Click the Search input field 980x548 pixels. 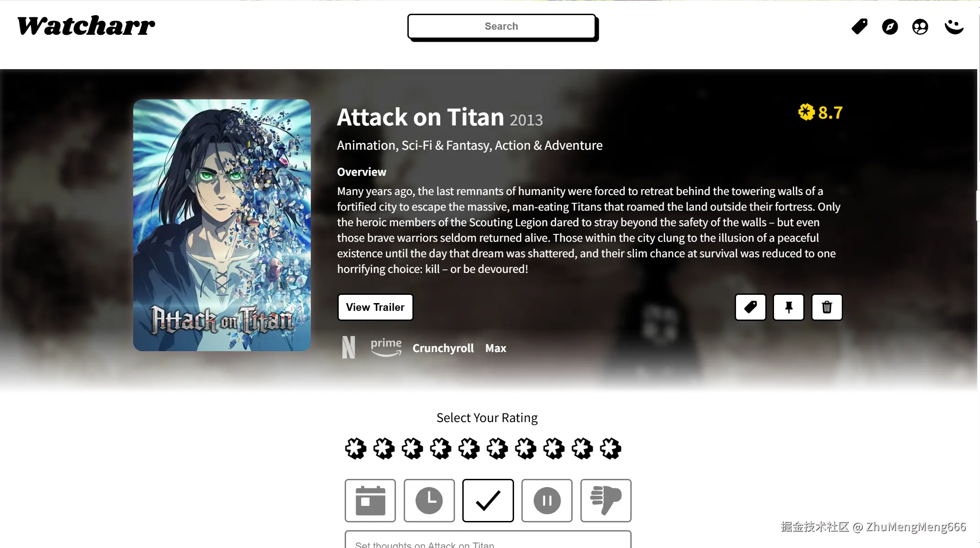click(502, 27)
